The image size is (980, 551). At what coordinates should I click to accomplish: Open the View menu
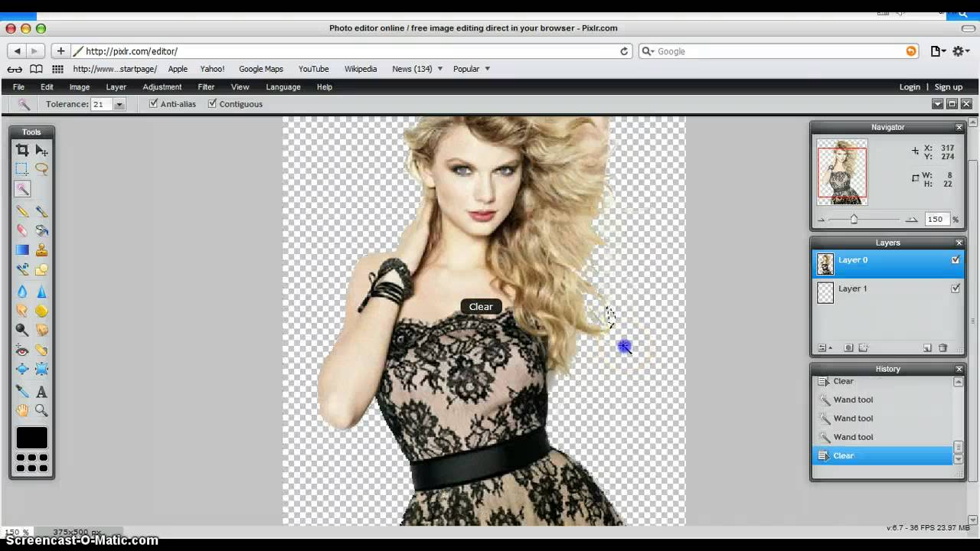pyautogui.click(x=240, y=87)
